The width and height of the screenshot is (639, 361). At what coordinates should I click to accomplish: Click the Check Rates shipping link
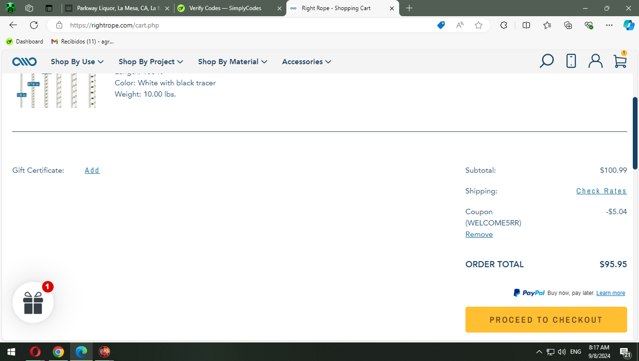601,191
